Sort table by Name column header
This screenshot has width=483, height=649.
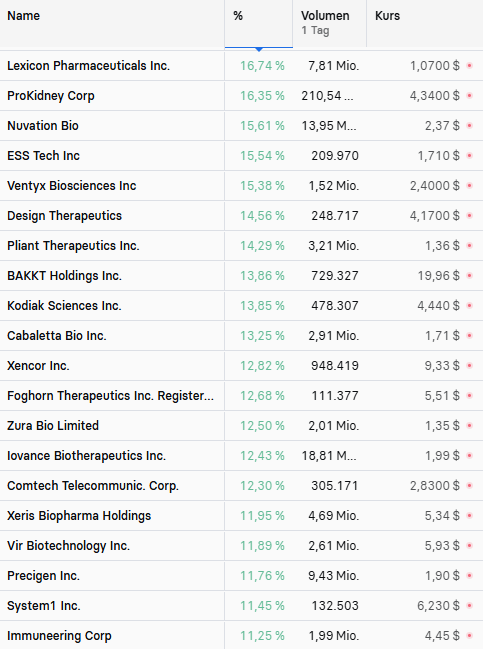[24, 16]
